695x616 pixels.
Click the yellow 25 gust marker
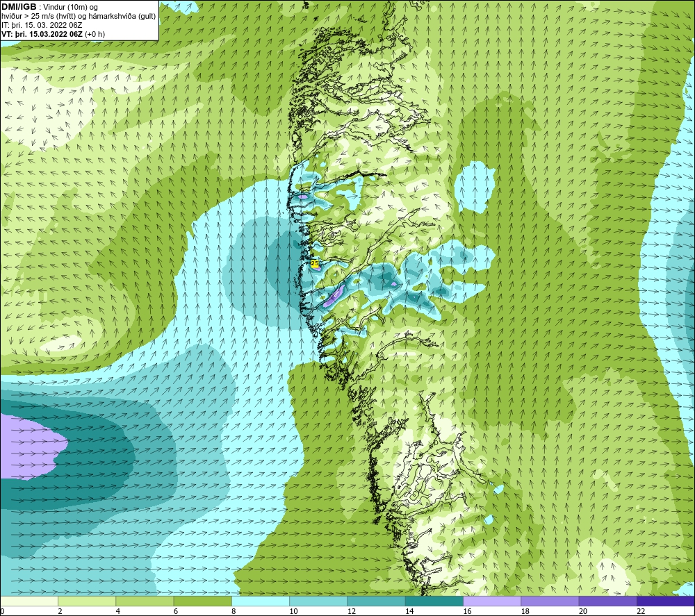(x=315, y=263)
